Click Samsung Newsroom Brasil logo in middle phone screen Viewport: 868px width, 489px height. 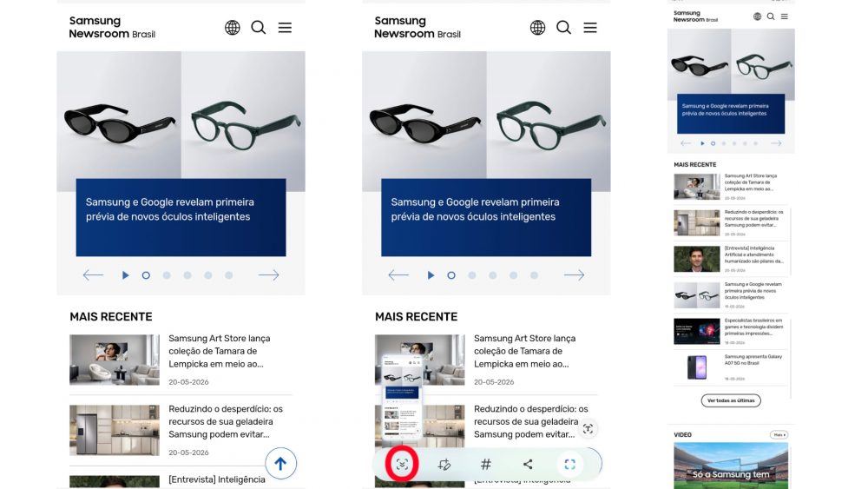pyautogui.click(x=417, y=27)
